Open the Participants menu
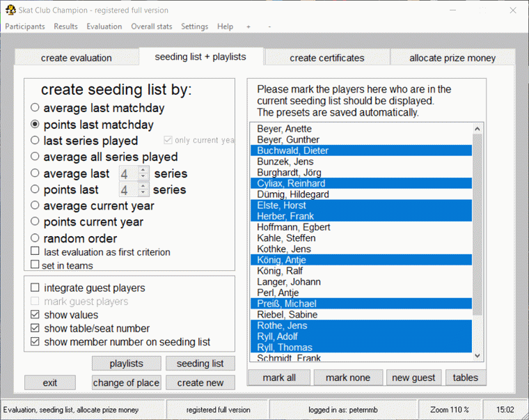 pos(25,26)
